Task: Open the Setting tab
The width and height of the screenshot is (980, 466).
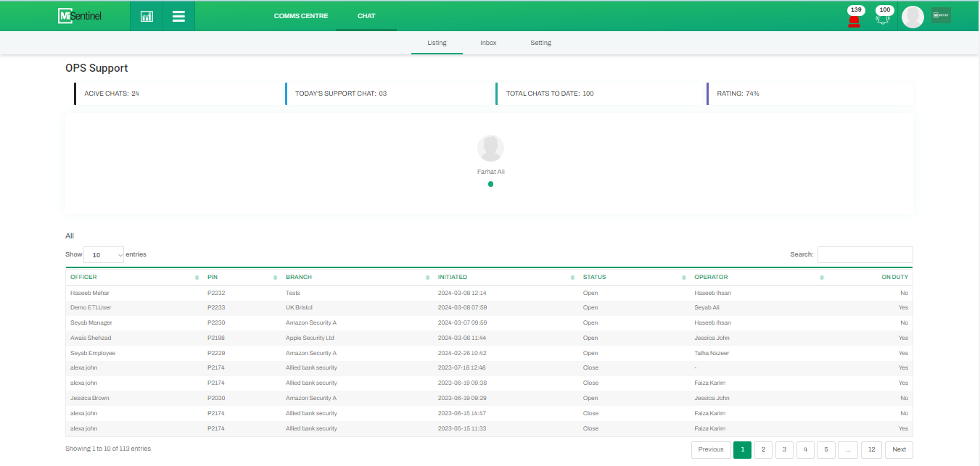Action: click(x=540, y=43)
